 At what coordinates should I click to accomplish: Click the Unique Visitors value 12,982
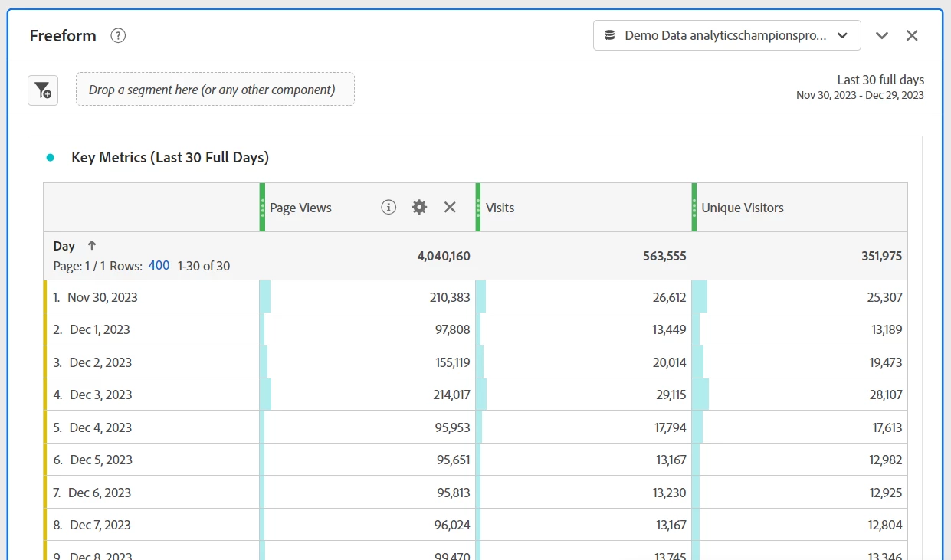(886, 460)
